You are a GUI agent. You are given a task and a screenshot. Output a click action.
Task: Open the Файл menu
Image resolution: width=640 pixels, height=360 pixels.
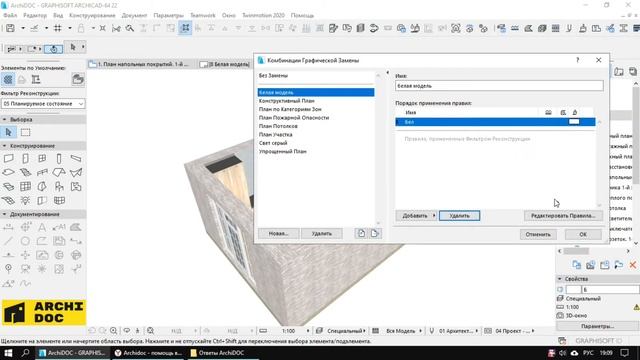[10, 15]
